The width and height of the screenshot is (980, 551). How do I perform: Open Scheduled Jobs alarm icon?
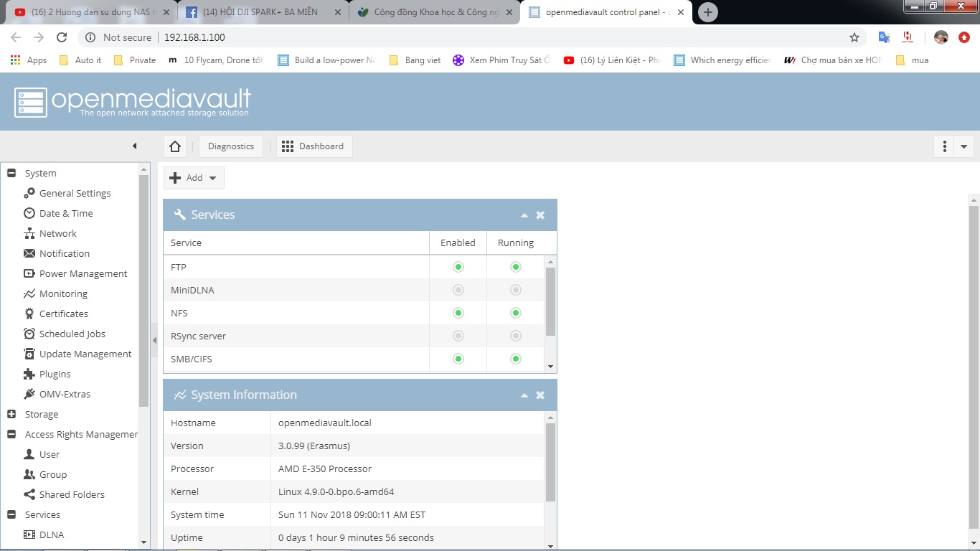(29, 334)
